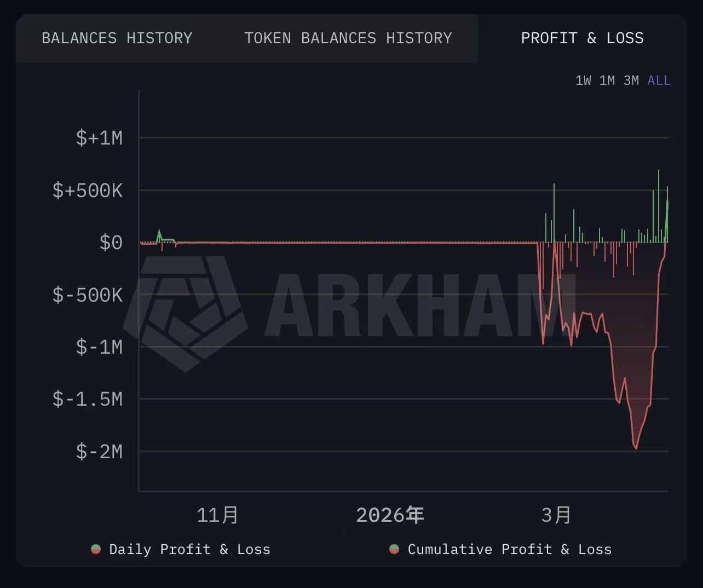Screen dimensions: 703x588
Task: Set chart range to 1M
Action: tap(607, 80)
